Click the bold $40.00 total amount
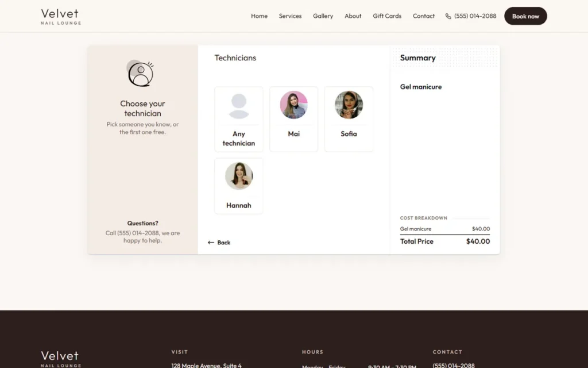Screen dimensions: 588x368 (x=478, y=241)
